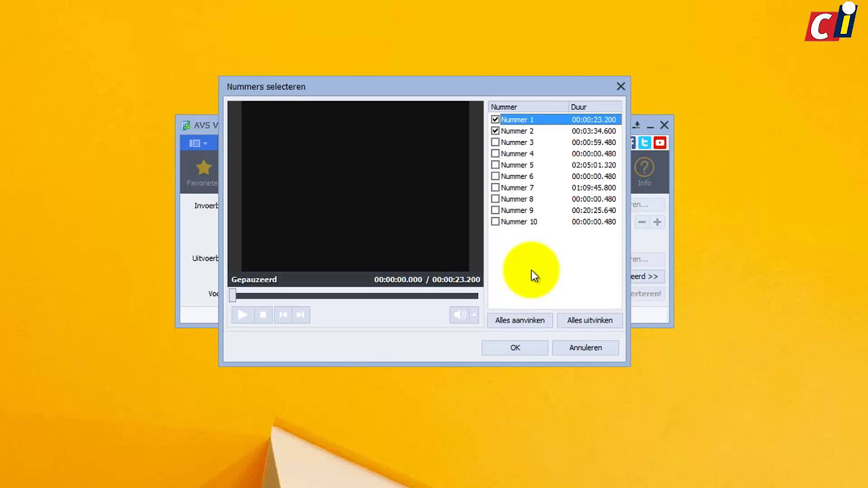Uncheck Nummer 2 checkbox
Screen dimensions: 868x488
pyautogui.click(x=495, y=131)
